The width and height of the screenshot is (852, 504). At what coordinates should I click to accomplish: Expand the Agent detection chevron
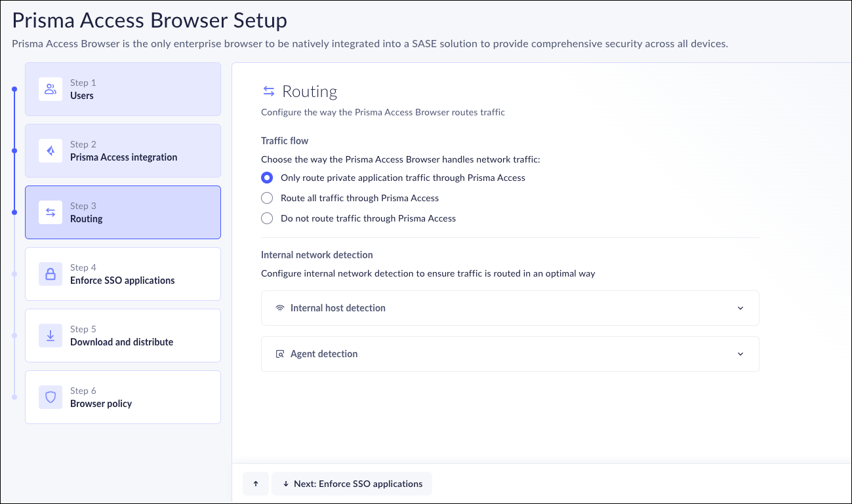click(740, 354)
